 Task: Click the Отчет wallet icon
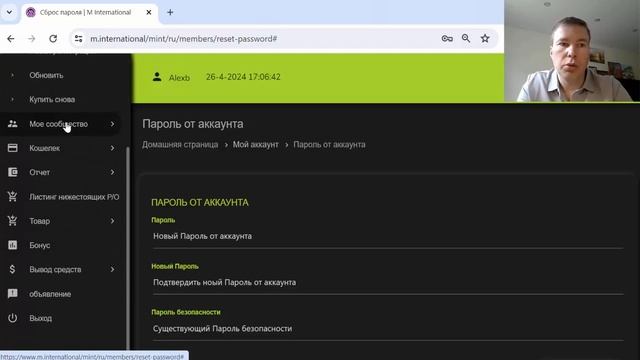tap(13, 172)
